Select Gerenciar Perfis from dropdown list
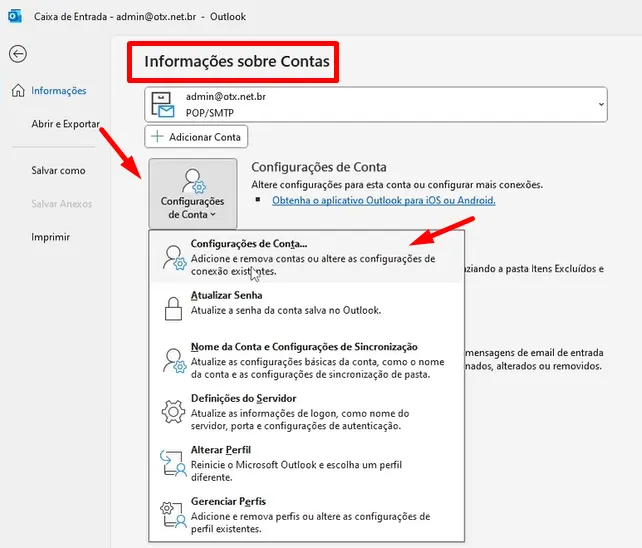642x548 pixels. [x=228, y=502]
